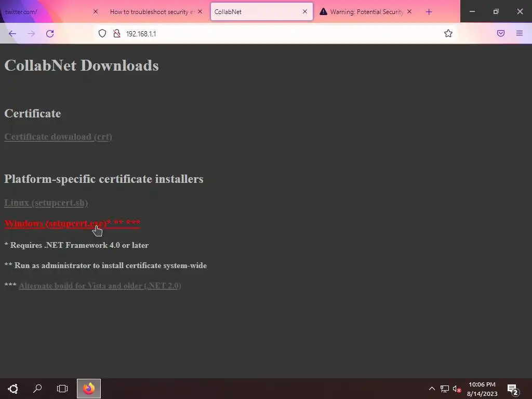Click the Requires .NET Framework 4.0 note
This screenshot has width=532, height=399.
point(76,245)
